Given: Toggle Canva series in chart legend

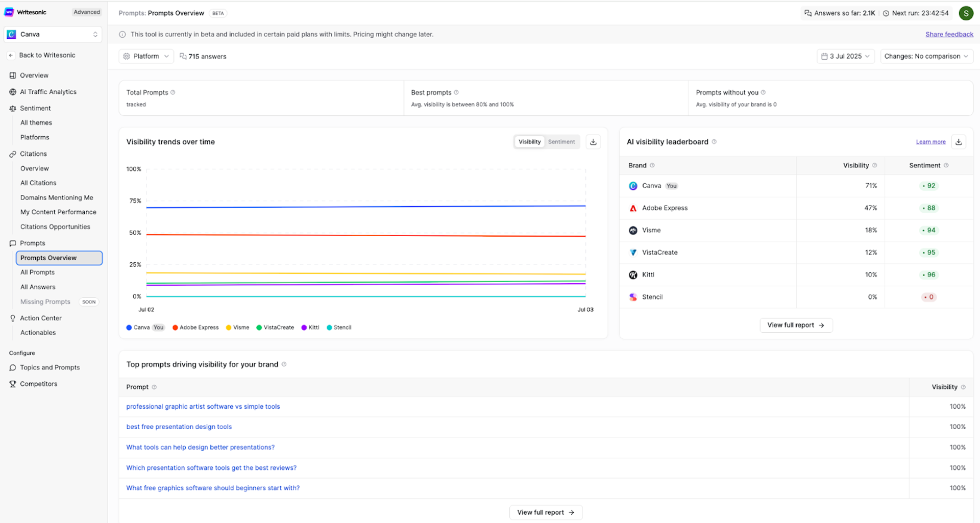Looking at the screenshot, I should coord(145,328).
